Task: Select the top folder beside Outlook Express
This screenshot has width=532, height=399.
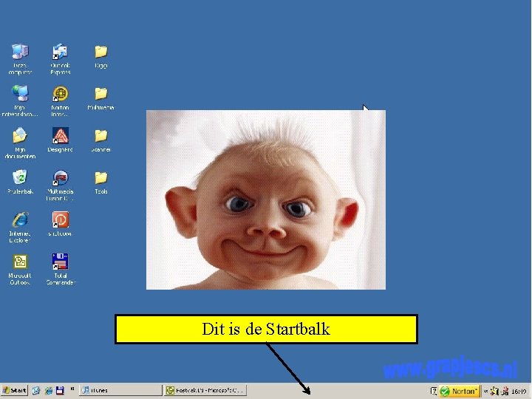Action: tap(100, 56)
